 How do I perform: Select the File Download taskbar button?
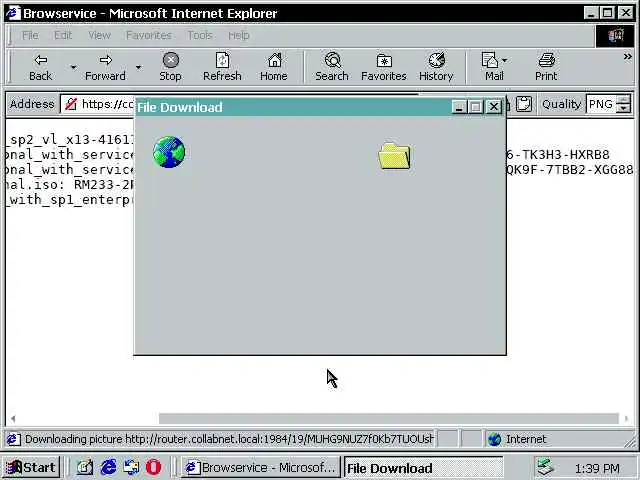point(424,468)
